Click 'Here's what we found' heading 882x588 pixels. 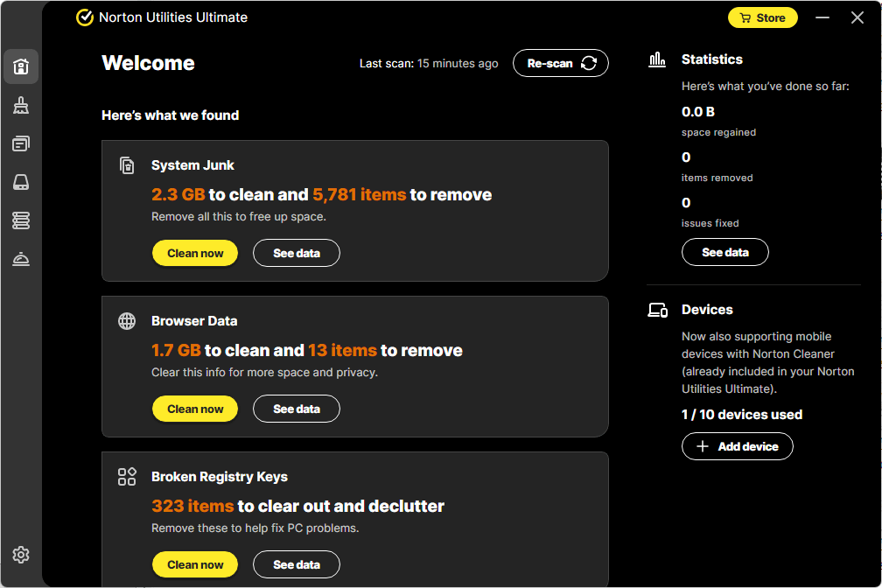(x=171, y=115)
